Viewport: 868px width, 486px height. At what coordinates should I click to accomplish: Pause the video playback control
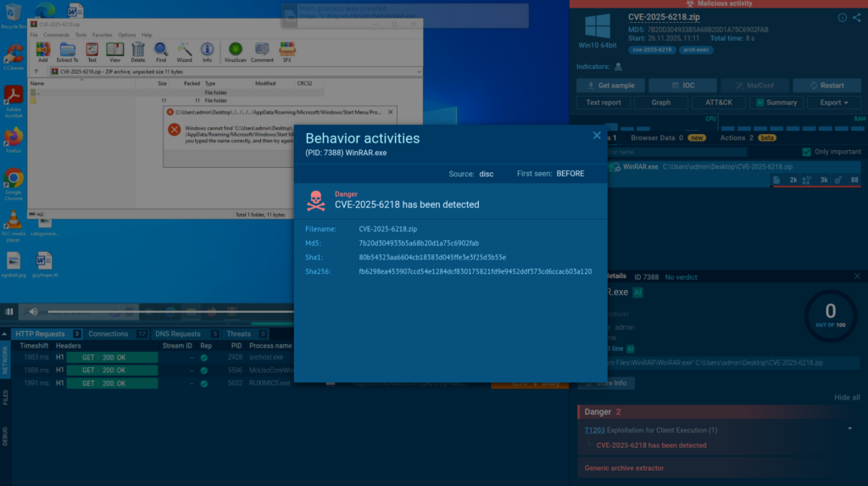click(x=10, y=312)
